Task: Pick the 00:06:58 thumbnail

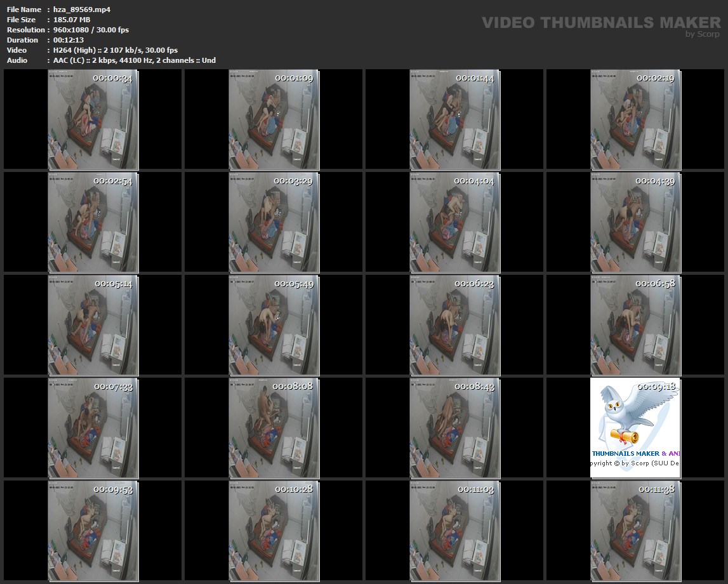Action: [x=635, y=325]
